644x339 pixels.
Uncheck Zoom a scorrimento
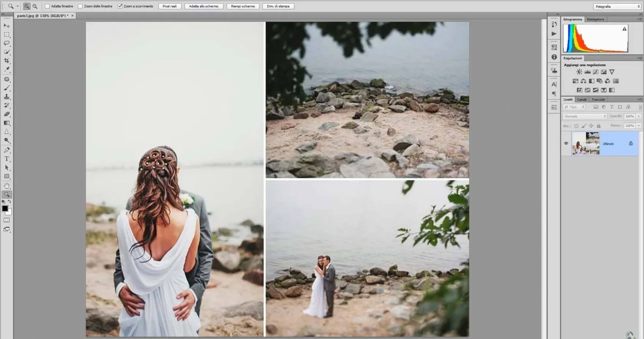click(120, 6)
